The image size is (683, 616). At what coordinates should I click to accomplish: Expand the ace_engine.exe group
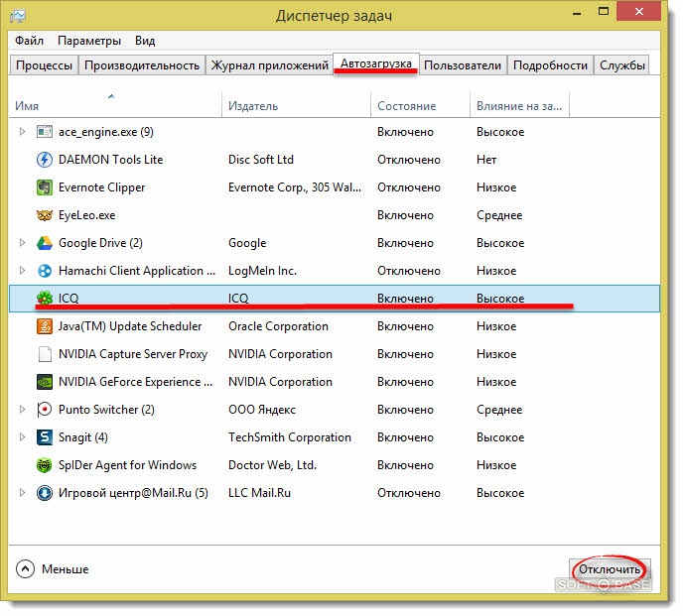click(x=23, y=132)
